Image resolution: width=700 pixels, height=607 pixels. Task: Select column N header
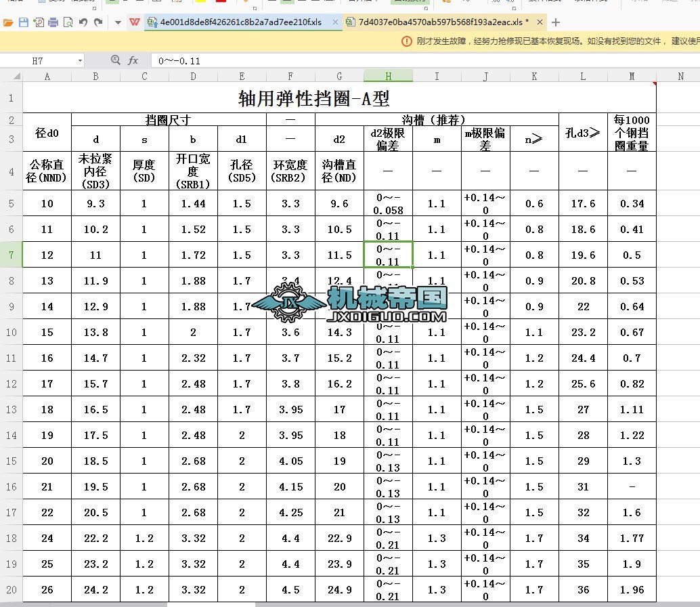(680, 77)
